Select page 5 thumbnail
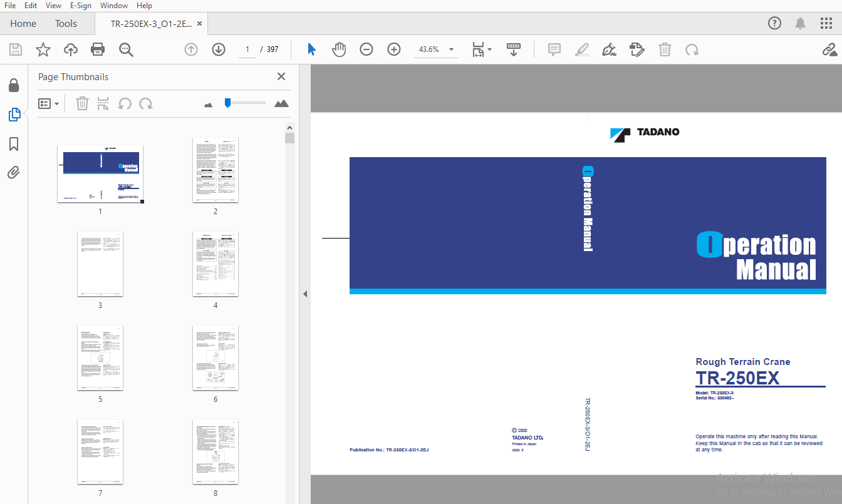 click(100, 358)
